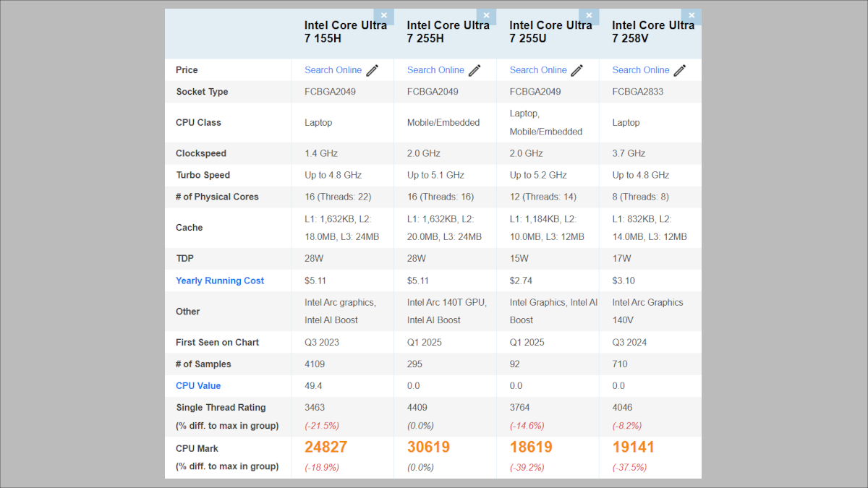
Task: Remove Intel Core Ultra 7 155H column
Action: pos(383,16)
